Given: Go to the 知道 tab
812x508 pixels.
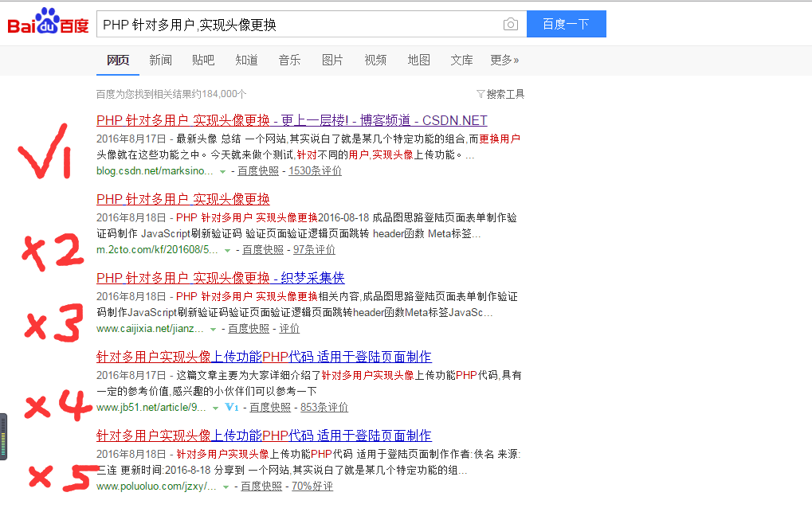Looking at the screenshot, I should [x=246, y=60].
